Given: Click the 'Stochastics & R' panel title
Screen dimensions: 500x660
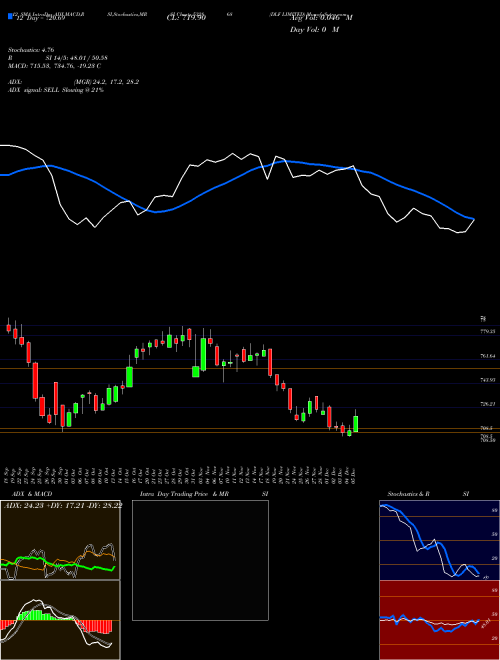Looking at the screenshot, I should click(x=408, y=494).
